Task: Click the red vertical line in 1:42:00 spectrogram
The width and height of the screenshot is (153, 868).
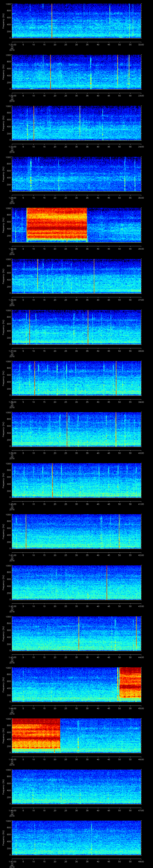Action: 107,583
